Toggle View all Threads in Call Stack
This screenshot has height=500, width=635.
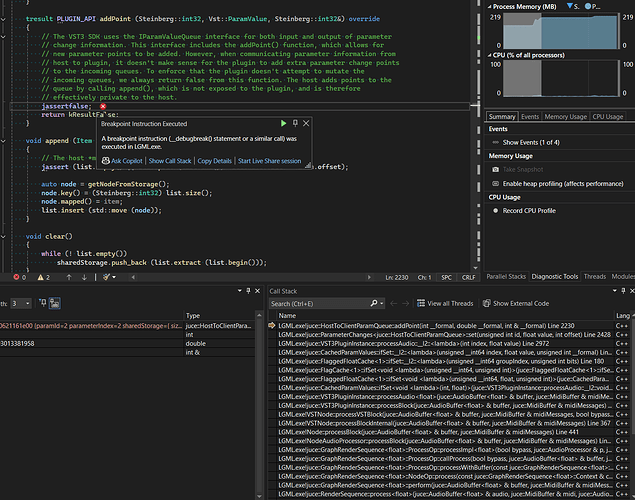pyautogui.click(x=445, y=303)
